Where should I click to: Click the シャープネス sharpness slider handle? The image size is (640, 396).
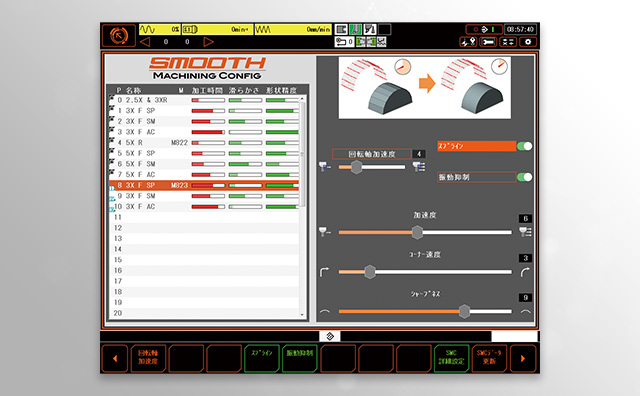pos(464,311)
